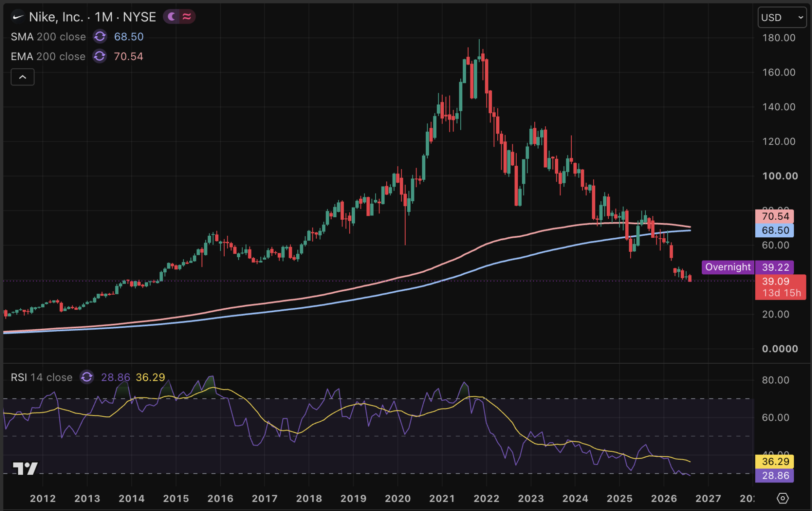Click the 2020 time axis label
The height and width of the screenshot is (511, 812).
(398, 498)
